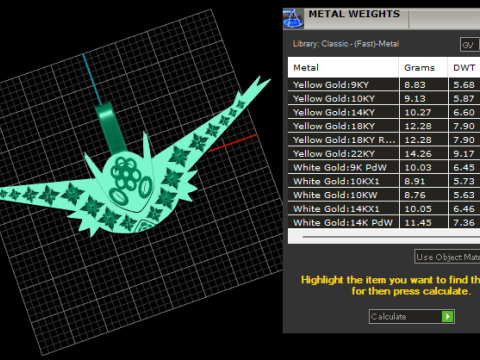Click the 8.91 grams value
The height and width of the screenshot is (360, 480).
point(415,181)
